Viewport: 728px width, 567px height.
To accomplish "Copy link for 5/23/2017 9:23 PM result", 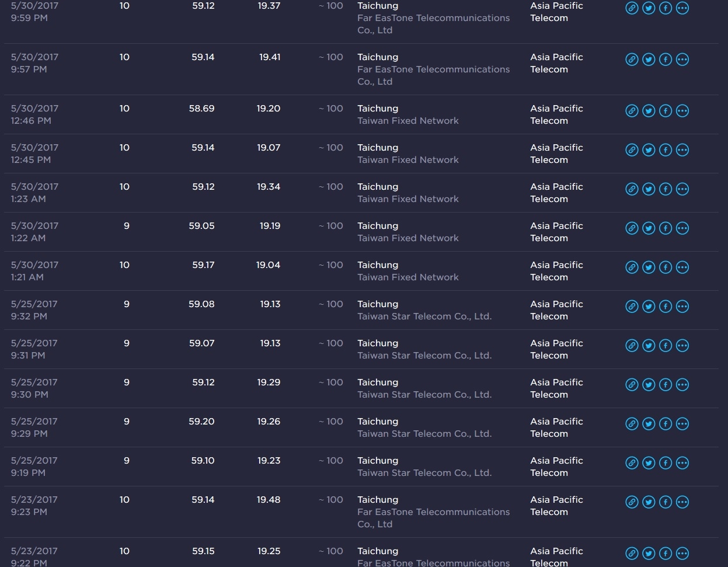I will point(632,502).
